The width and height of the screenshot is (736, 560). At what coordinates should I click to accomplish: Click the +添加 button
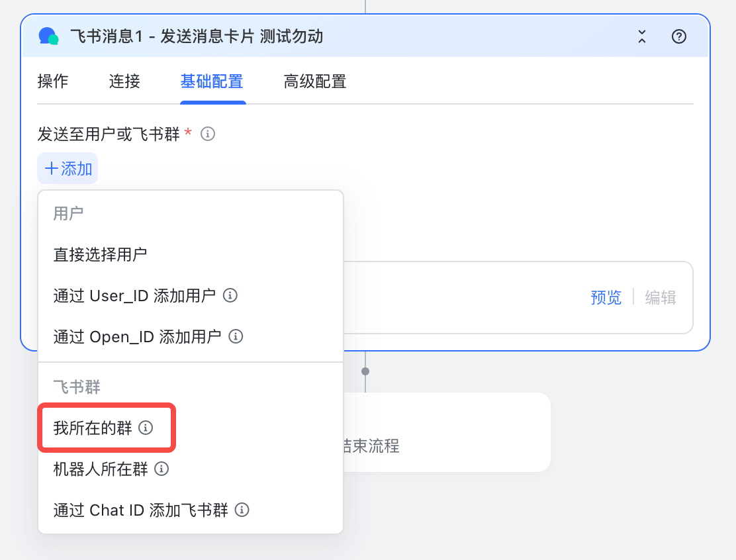[68, 168]
